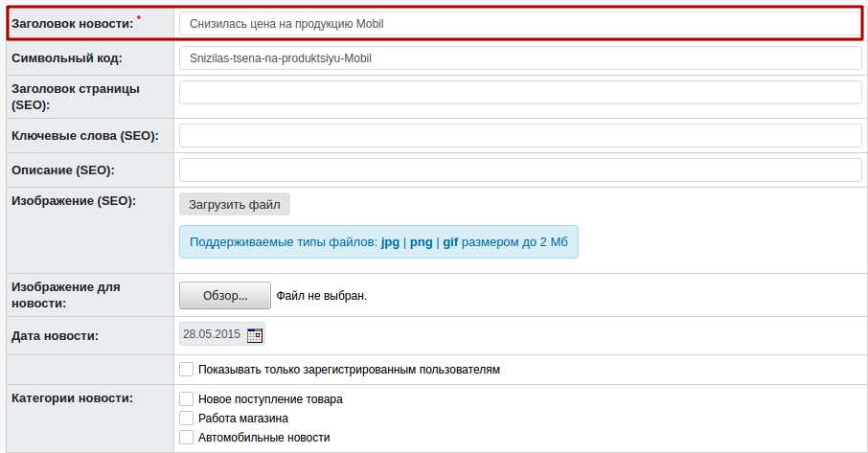Click into the 'Символьный код' input
This screenshot has width=868, height=453.
(x=520, y=57)
